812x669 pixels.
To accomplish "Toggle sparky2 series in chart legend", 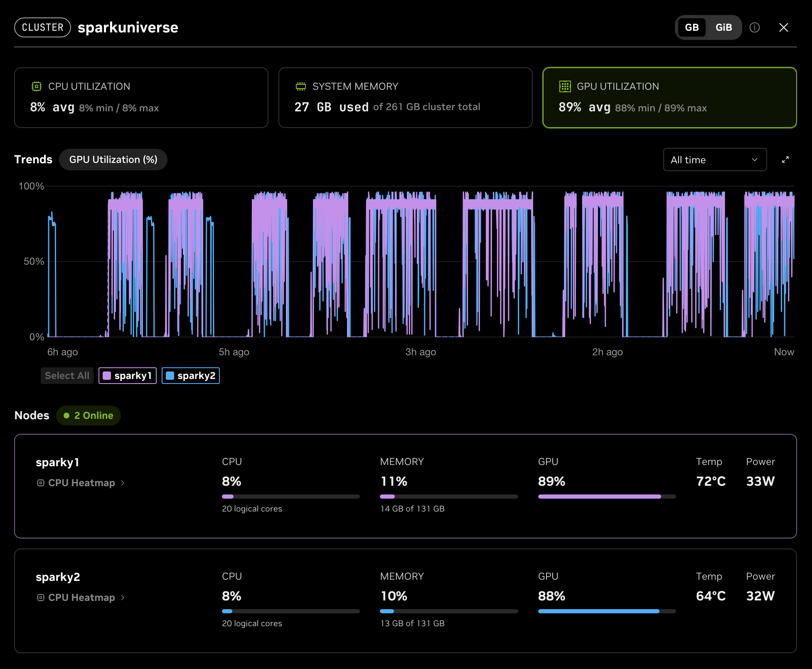I will (191, 376).
